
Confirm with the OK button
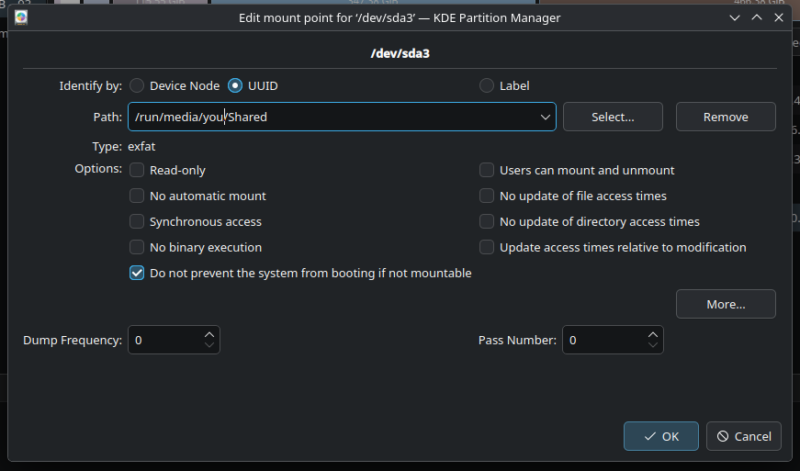tap(661, 436)
